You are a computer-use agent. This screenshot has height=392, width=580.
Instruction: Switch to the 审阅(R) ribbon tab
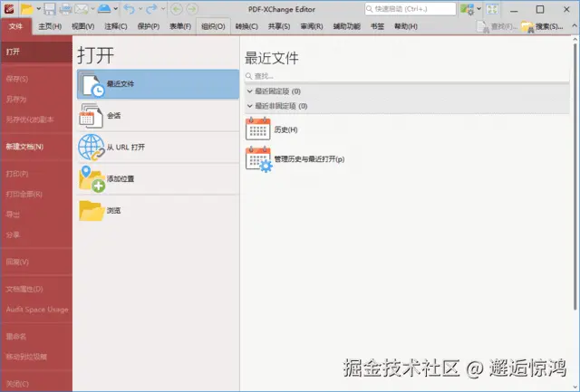(312, 26)
